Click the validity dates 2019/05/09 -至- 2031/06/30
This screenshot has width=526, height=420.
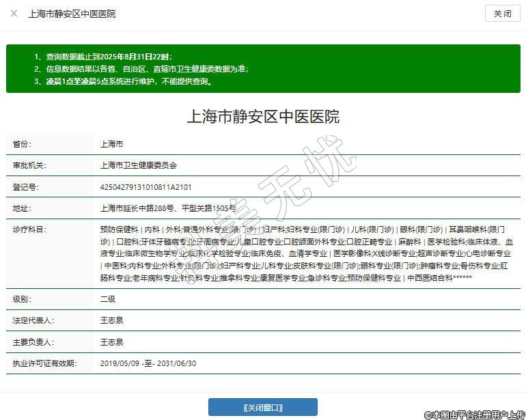coord(148,363)
